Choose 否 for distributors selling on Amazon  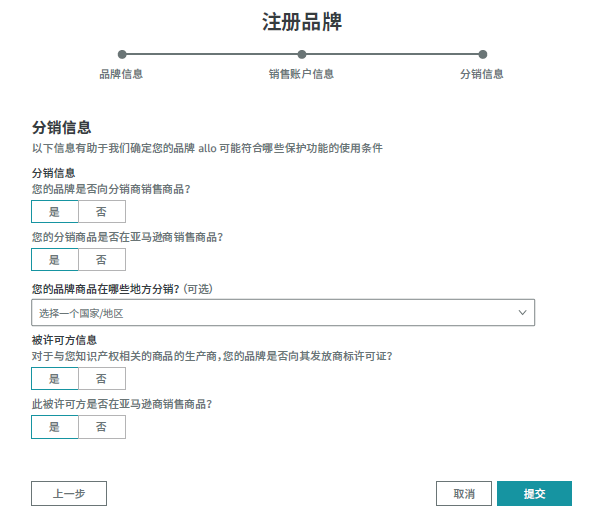click(x=102, y=259)
